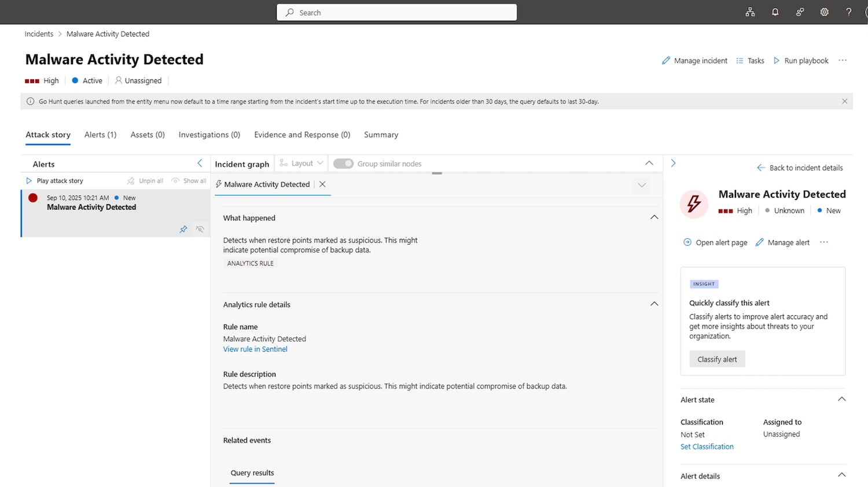Toggle Group similar nodes switch
The image size is (868, 487).
pos(343,164)
